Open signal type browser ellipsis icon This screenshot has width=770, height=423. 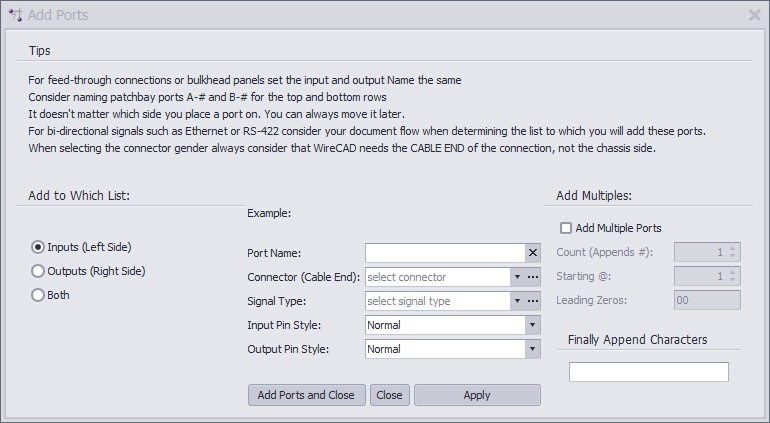533,301
